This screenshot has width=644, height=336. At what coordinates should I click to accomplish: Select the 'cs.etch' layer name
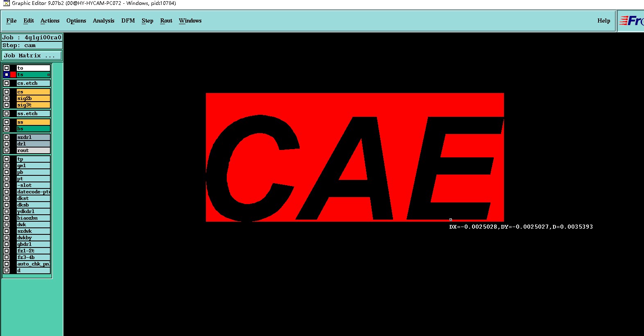tap(34, 83)
